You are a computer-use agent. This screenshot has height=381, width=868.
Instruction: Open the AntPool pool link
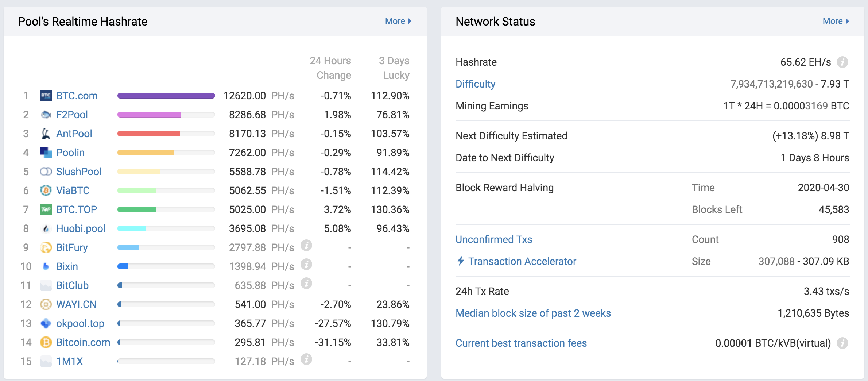pos(74,134)
